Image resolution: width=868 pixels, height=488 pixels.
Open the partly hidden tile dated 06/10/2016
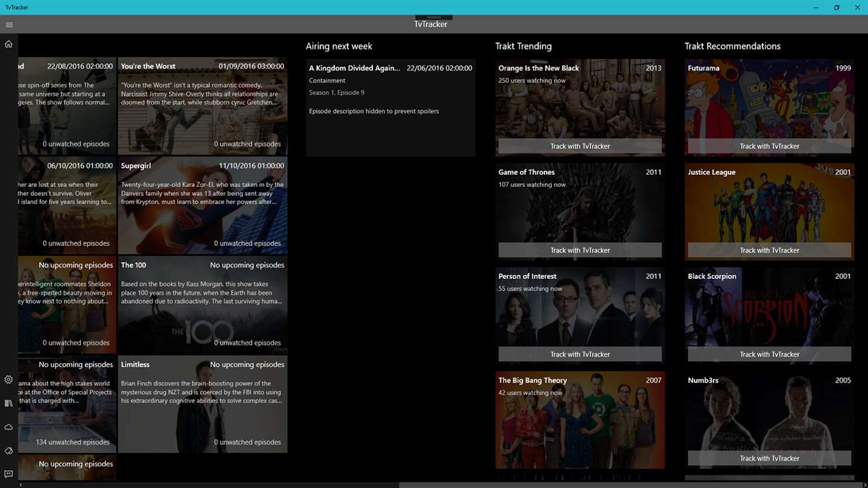[x=67, y=205]
